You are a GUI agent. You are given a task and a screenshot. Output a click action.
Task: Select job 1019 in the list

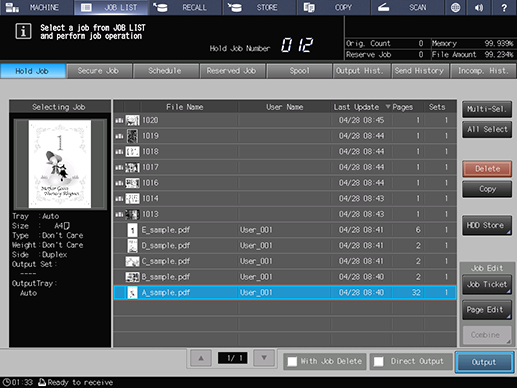point(285,136)
